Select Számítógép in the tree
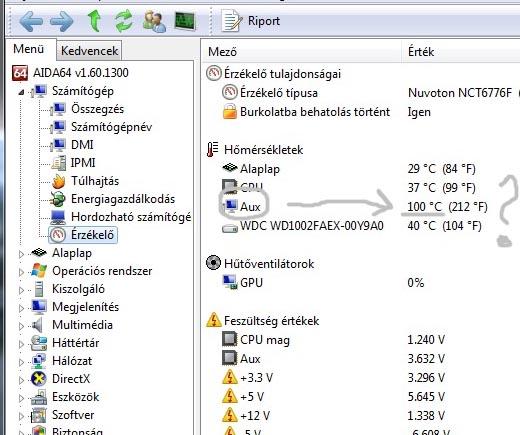520x435 pixels. pyautogui.click(x=83, y=91)
